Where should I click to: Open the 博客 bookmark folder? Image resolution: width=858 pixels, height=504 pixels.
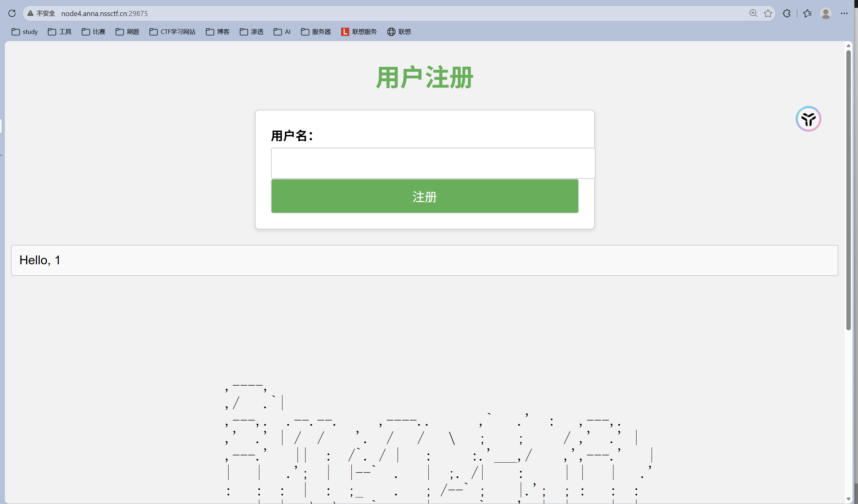(x=218, y=32)
